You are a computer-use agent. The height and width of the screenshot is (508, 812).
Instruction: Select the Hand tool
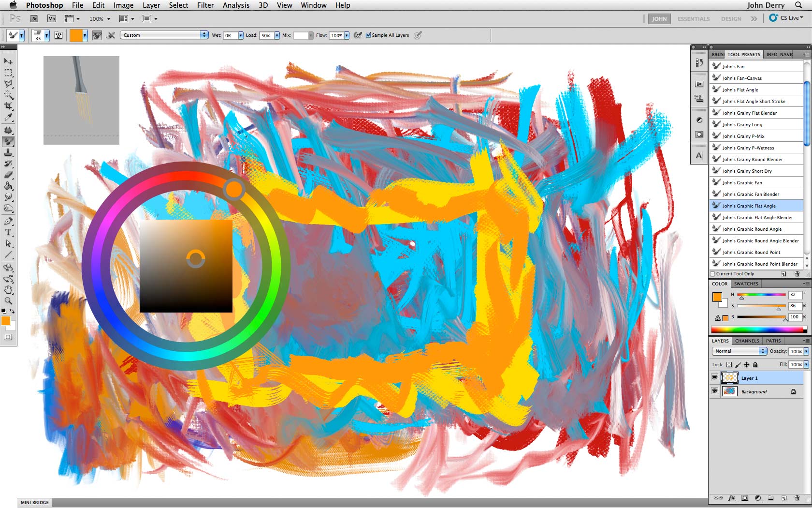point(8,290)
